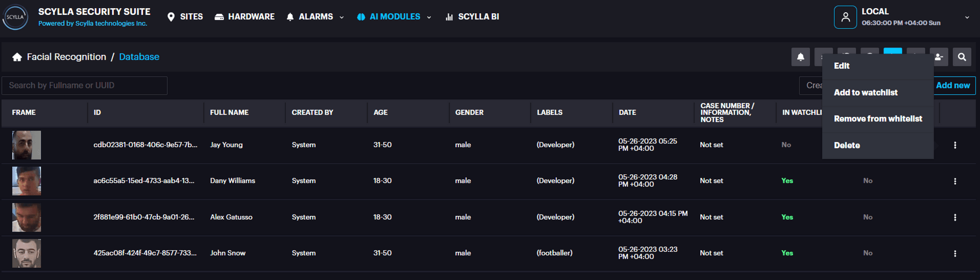
Task: Click the ID column header
Action: 97,112
